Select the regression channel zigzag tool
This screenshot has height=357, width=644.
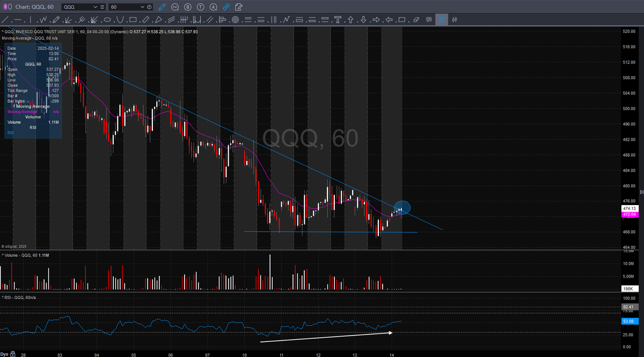click(287, 20)
